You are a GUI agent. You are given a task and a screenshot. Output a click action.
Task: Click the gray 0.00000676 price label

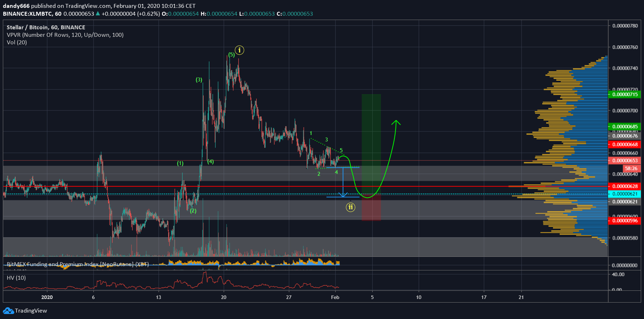click(624, 136)
